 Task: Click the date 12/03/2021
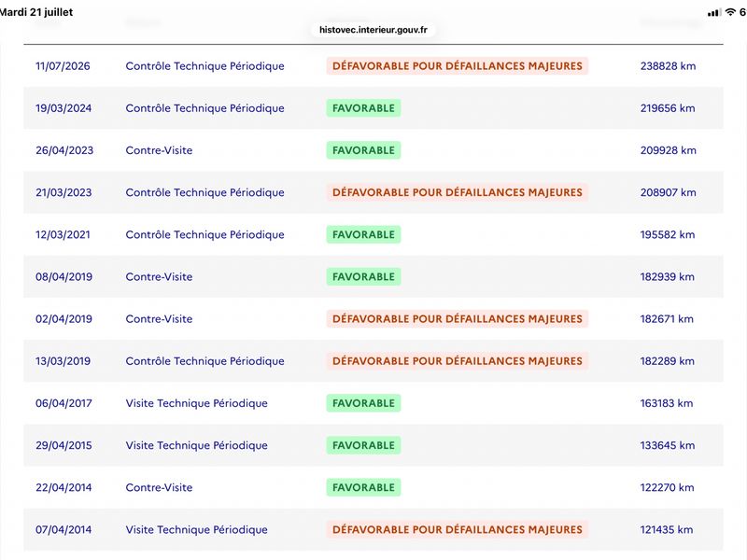coord(63,234)
